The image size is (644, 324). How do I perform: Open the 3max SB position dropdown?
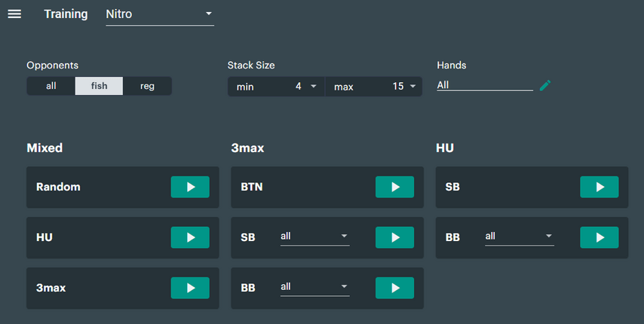pos(314,237)
